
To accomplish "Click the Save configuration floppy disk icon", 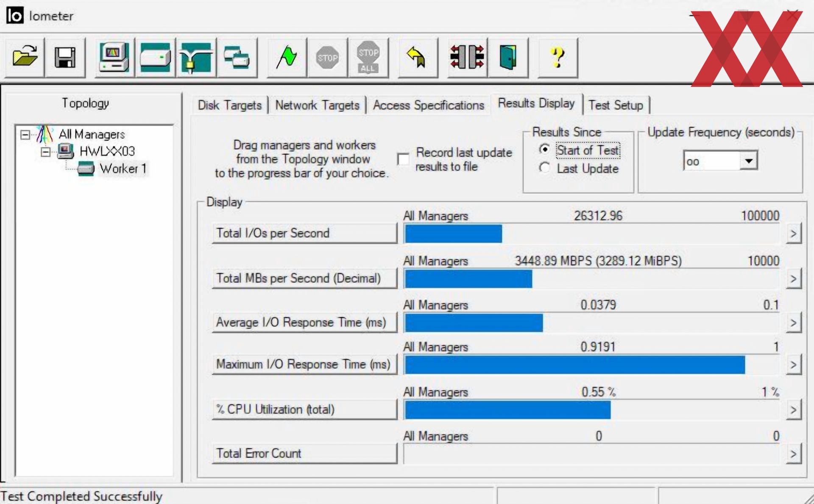I will [65, 57].
